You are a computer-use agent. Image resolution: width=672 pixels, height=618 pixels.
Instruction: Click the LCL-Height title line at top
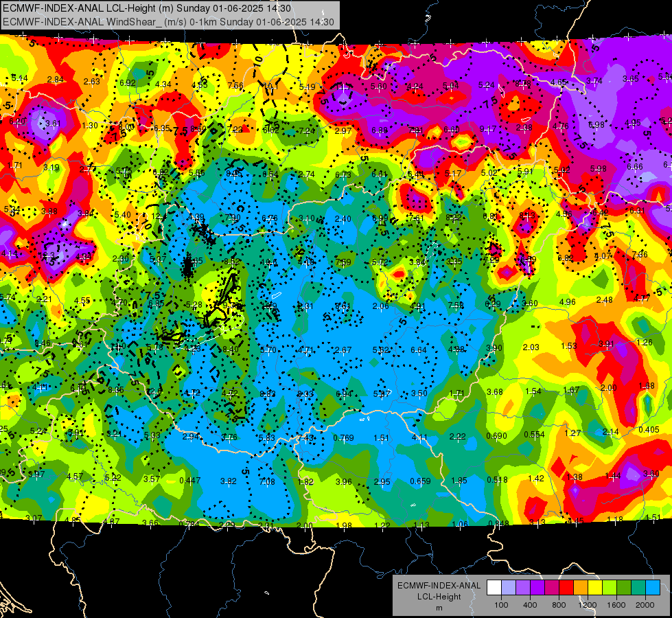[x=147, y=8]
